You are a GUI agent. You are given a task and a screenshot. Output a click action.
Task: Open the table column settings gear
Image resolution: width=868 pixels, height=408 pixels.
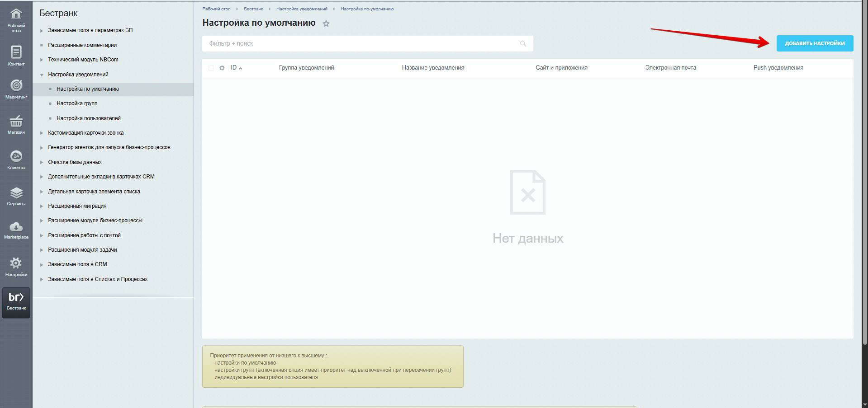click(x=222, y=68)
